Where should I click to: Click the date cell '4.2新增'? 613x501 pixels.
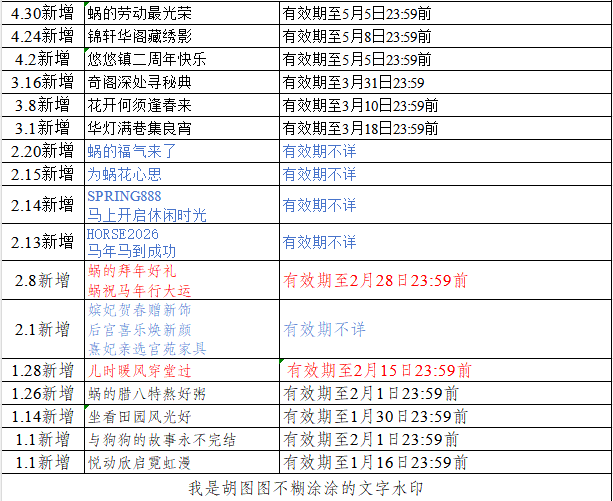(43, 59)
